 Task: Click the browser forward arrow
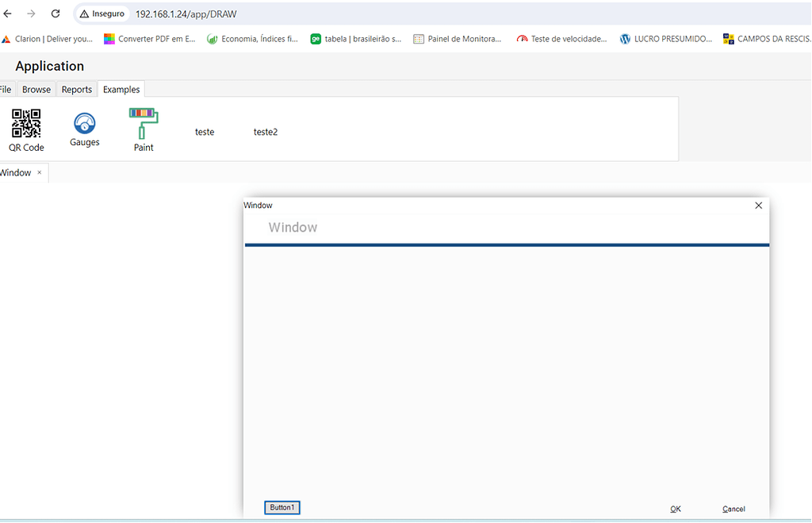point(31,13)
